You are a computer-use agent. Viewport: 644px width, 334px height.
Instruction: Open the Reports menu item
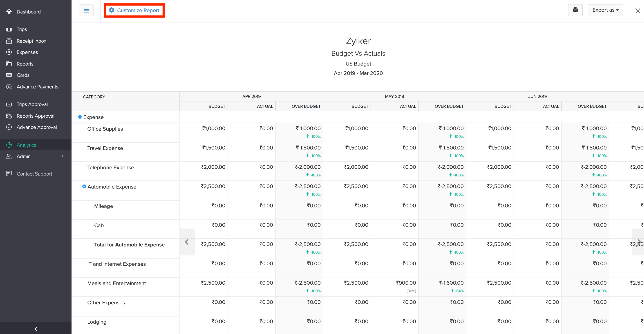[25, 64]
